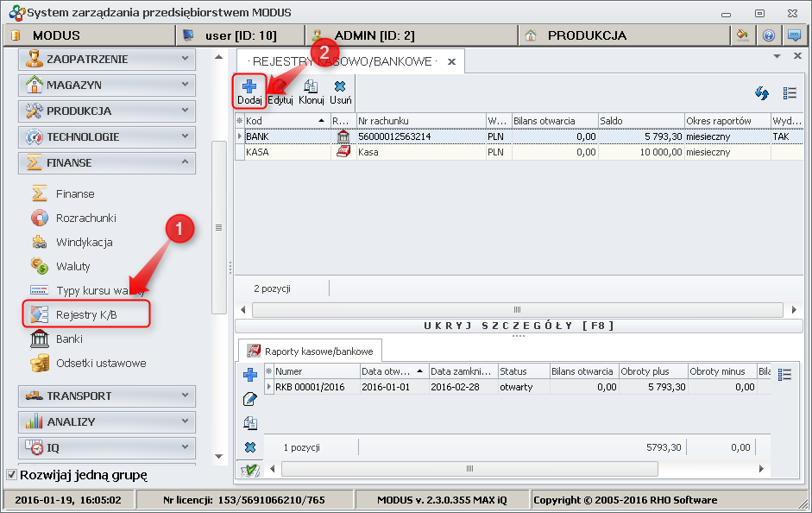Screen dimensions: 812x513
Task: Click the Dodaj (add) registry button
Action: (x=249, y=92)
